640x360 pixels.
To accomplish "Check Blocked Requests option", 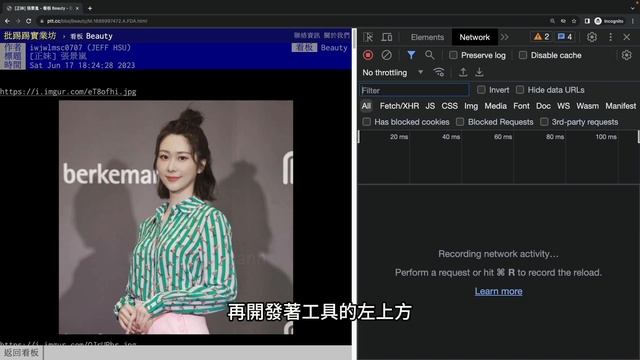I will [460, 122].
